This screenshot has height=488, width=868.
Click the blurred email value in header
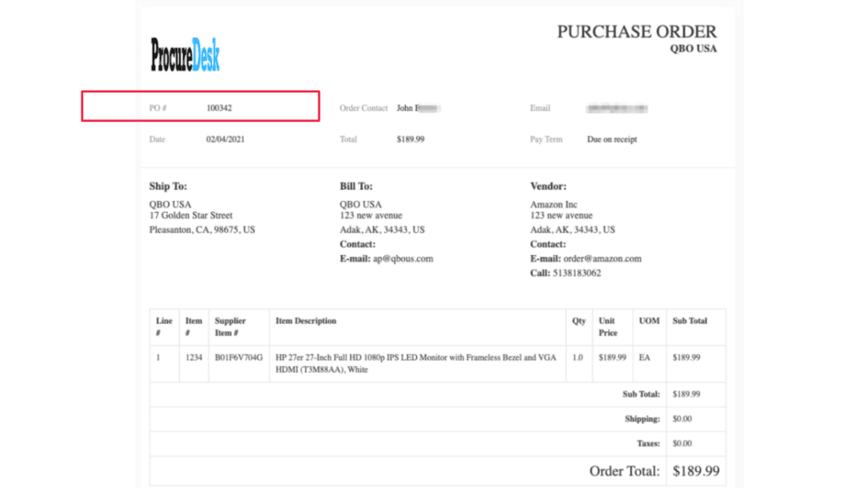(617, 108)
